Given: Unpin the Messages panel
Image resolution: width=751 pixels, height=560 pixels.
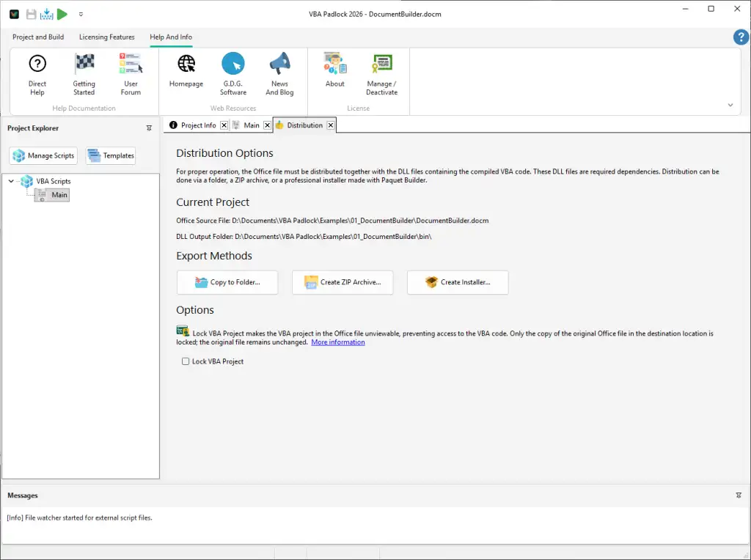Looking at the screenshot, I should [x=739, y=495].
